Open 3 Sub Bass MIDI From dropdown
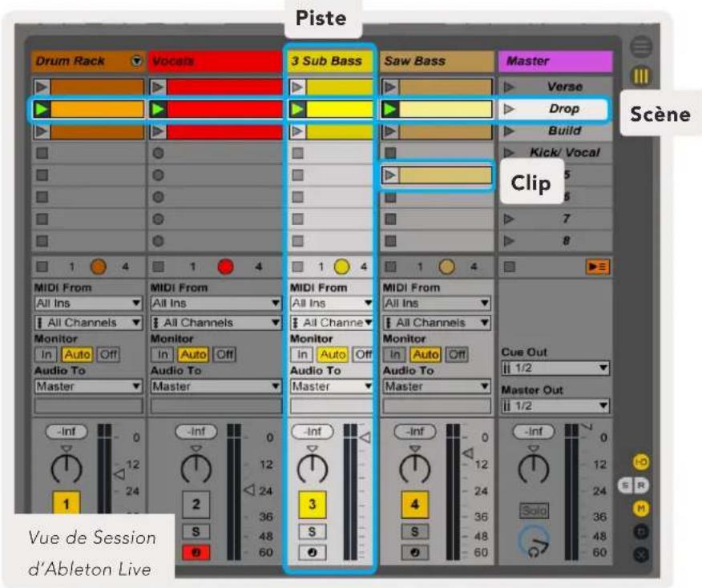Viewport: 702px width, 588px height. click(331, 304)
